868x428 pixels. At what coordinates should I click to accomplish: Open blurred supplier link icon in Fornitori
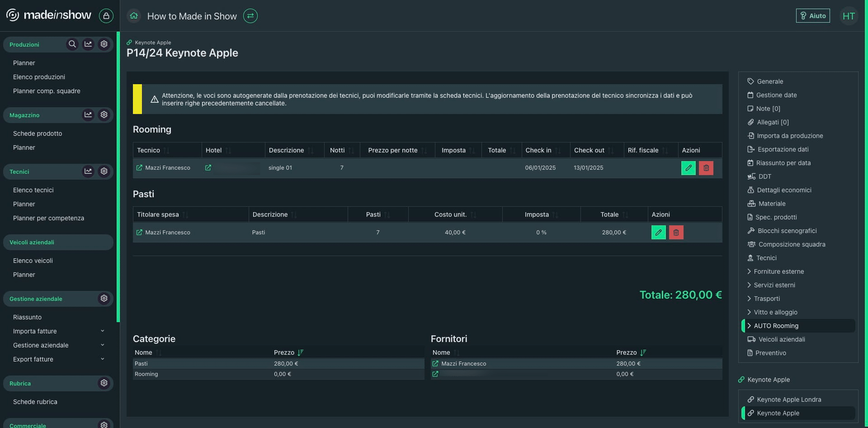pyautogui.click(x=435, y=374)
